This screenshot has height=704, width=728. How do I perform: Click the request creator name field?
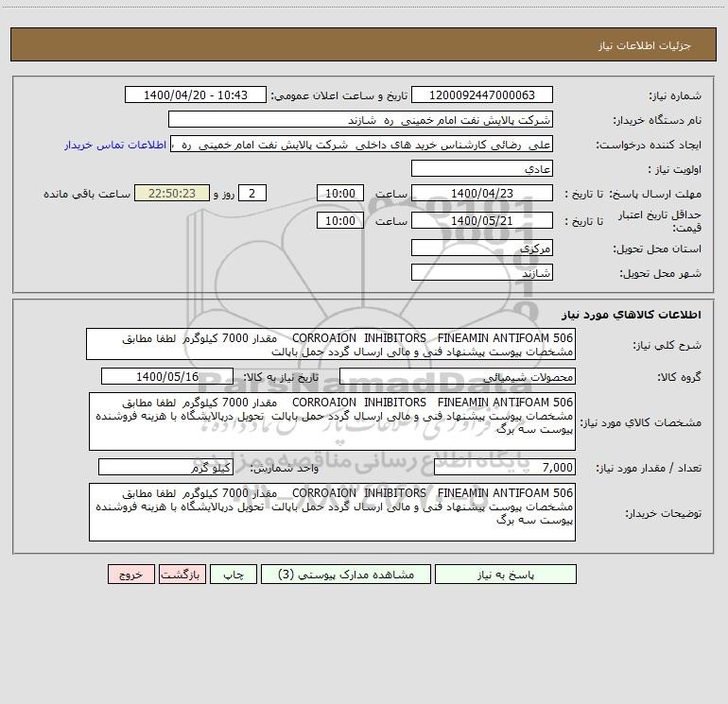(x=362, y=144)
